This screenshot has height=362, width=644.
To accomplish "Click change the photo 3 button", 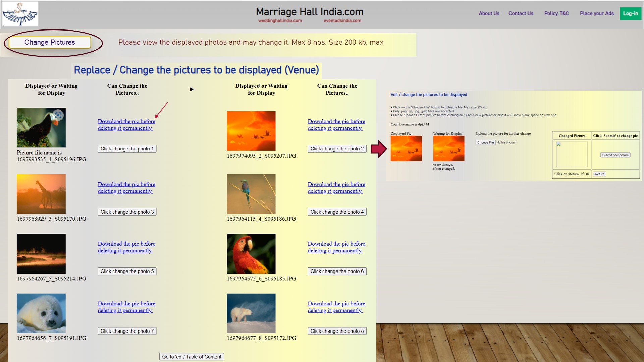I will [x=127, y=212].
